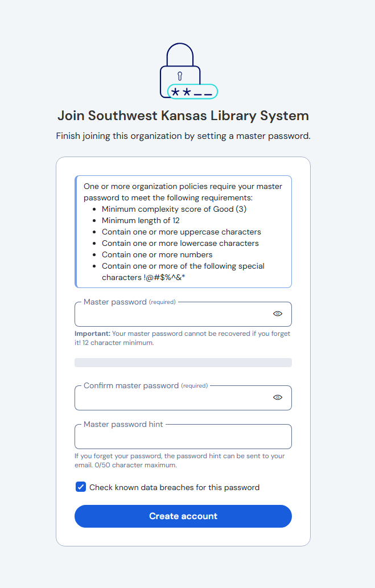Click the Create account button
The image size is (375, 588).
tap(183, 516)
